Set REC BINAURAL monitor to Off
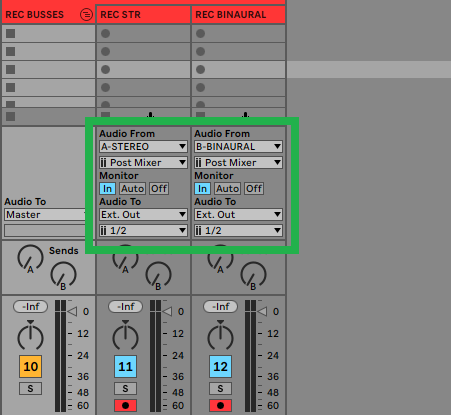The width and height of the screenshot is (451, 415). [x=254, y=189]
